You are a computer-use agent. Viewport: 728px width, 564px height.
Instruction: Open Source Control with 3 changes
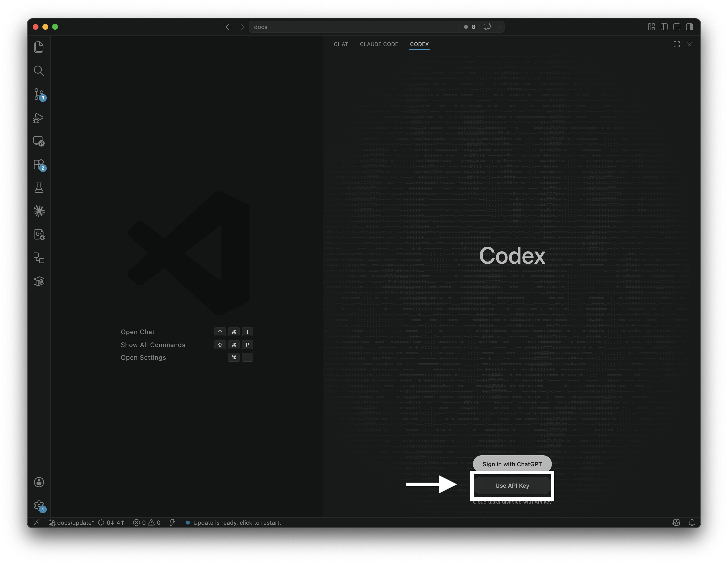tap(39, 94)
